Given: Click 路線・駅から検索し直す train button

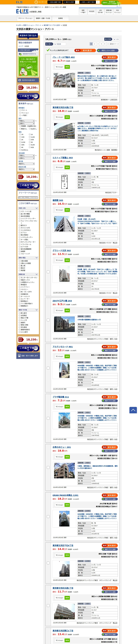Looking at the screenshot, I should coord(28,355).
